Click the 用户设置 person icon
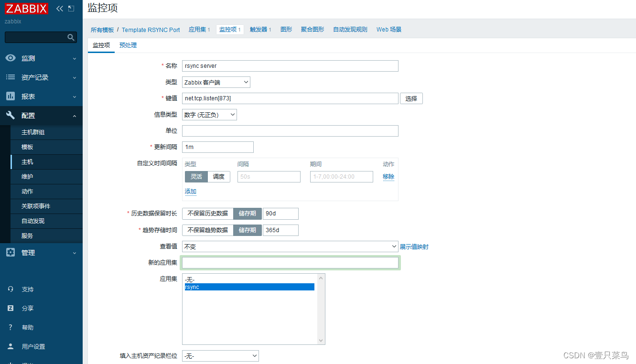The height and width of the screenshot is (364, 636). [11, 346]
